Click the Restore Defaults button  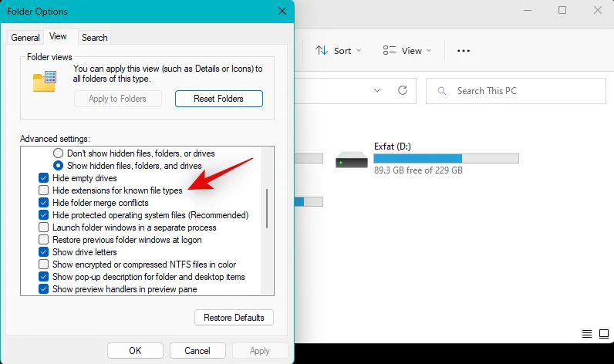click(x=234, y=318)
